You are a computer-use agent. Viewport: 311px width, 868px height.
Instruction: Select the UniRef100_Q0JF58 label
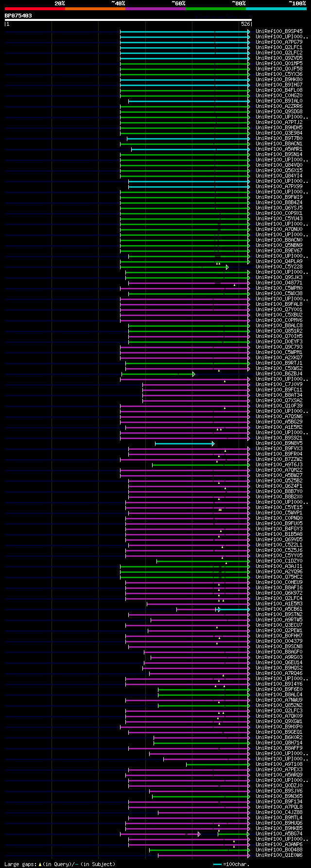279,69
